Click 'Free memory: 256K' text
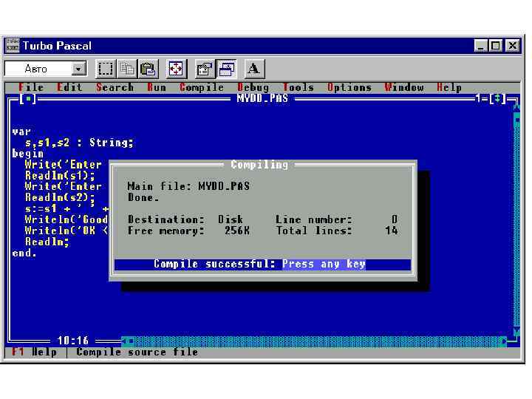 (x=188, y=231)
